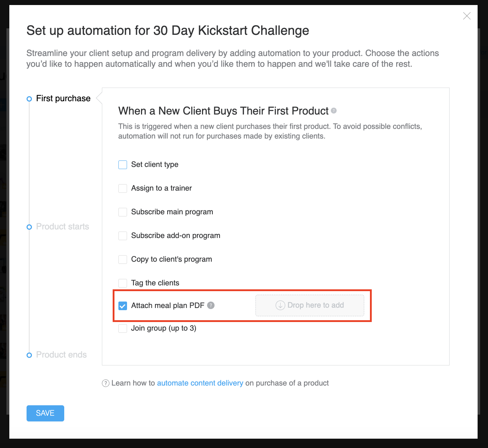Enable Join group (up to 3)

[x=123, y=328]
